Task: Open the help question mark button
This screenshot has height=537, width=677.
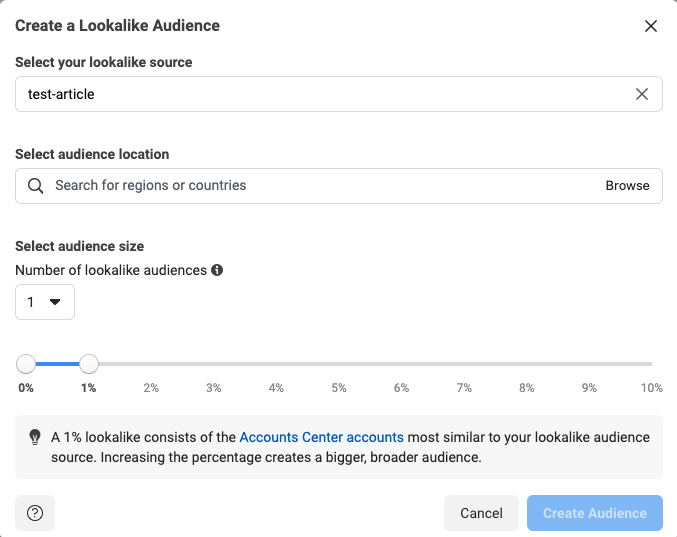Action: pyautogui.click(x=35, y=513)
